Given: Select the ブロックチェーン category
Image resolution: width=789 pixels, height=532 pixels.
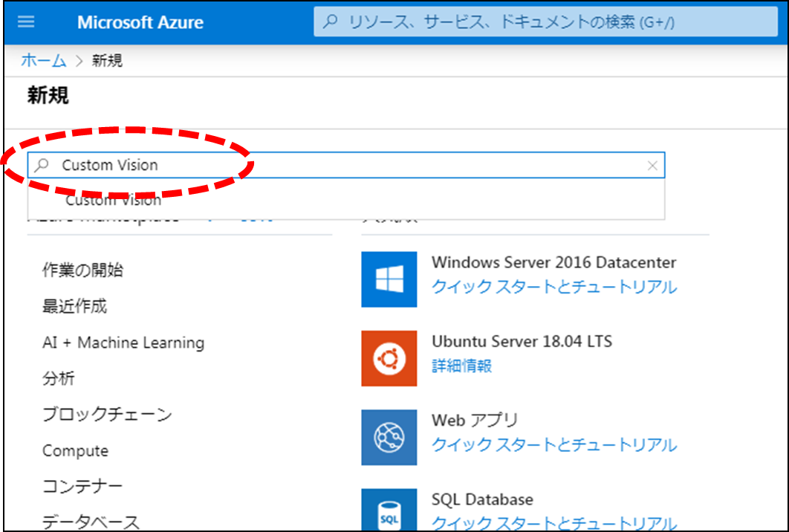Looking at the screenshot, I should [107, 414].
